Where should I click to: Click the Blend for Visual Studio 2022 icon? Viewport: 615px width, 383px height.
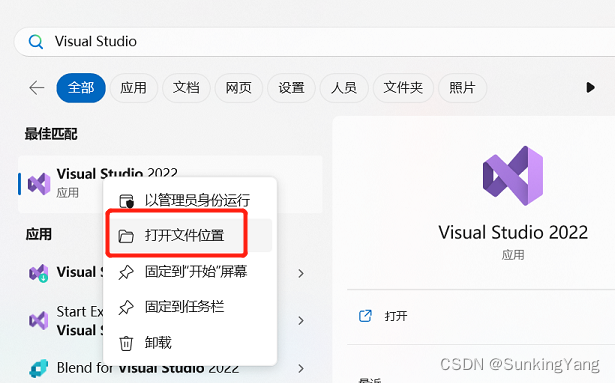(38, 368)
